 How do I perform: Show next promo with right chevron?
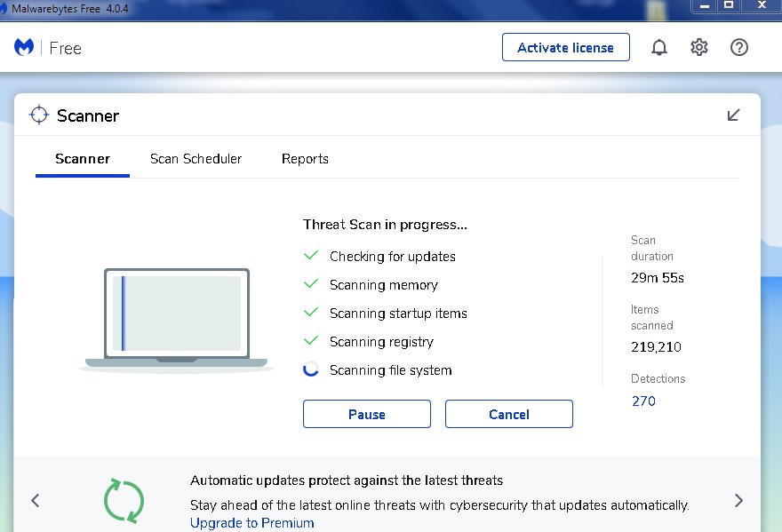coord(738,500)
